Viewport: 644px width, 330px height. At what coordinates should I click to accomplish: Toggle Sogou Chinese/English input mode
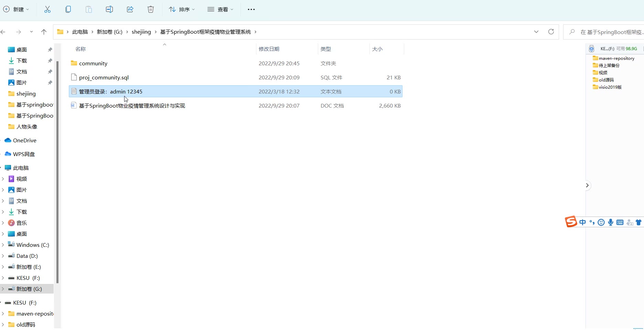[x=582, y=222]
